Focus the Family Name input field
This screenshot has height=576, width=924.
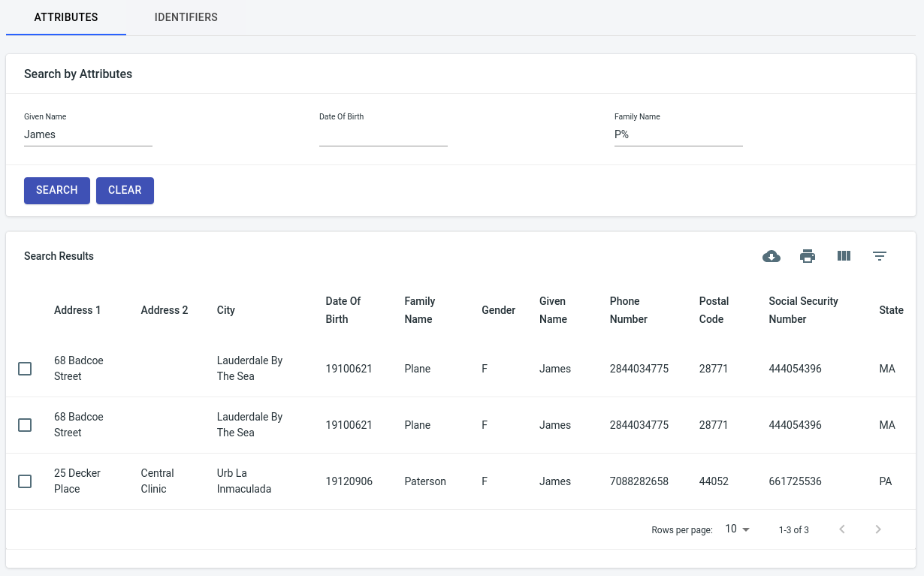click(678, 134)
